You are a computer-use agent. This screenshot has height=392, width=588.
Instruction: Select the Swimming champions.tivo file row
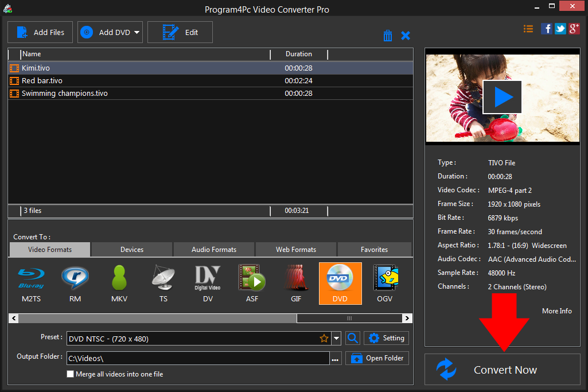[x=211, y=94]
